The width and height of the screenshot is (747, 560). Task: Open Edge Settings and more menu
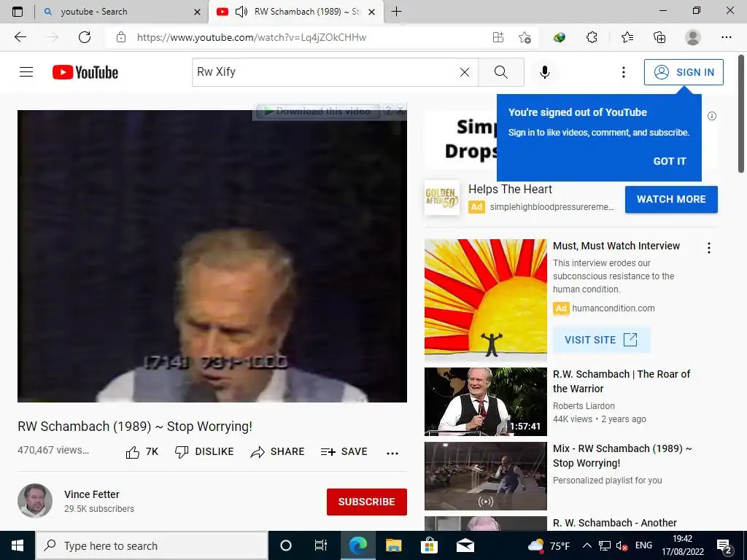click(x=726, y=37)
